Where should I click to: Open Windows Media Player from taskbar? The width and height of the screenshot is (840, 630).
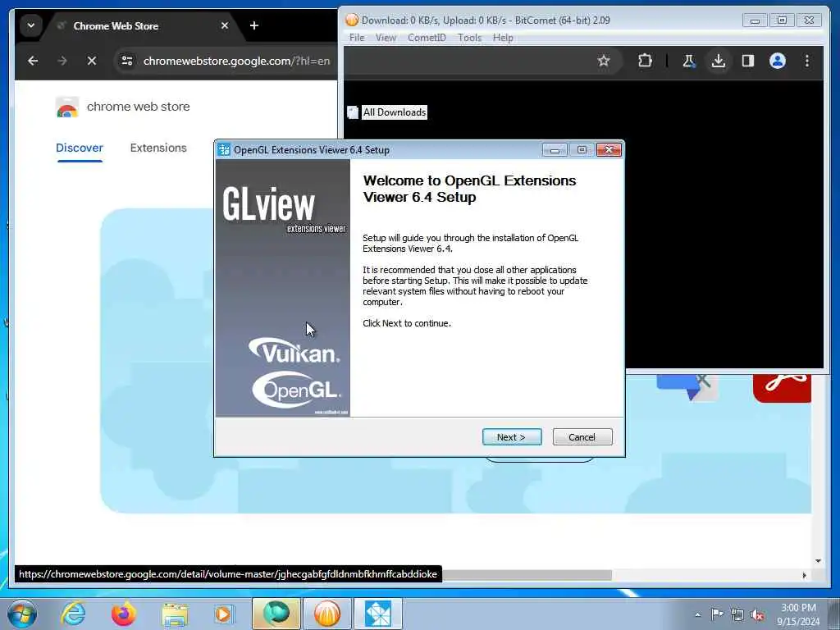coord(223,614)
